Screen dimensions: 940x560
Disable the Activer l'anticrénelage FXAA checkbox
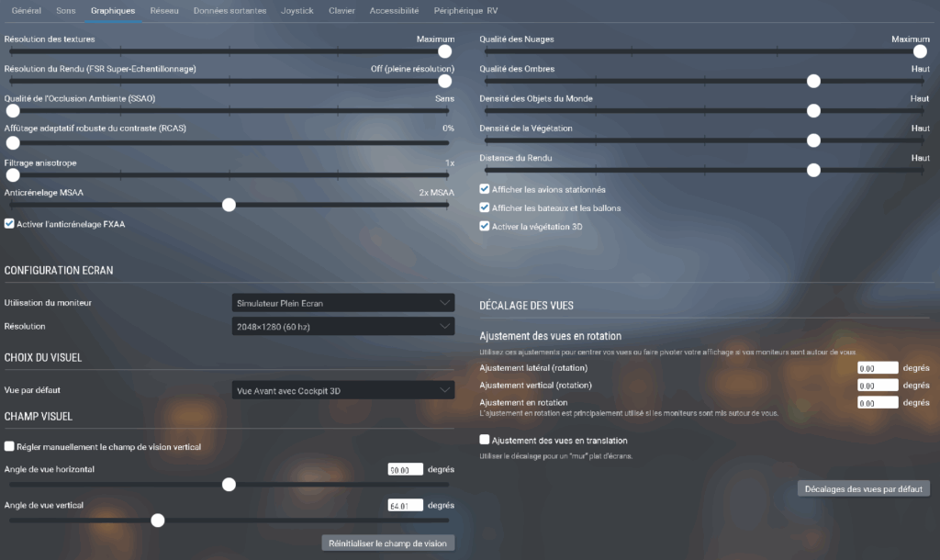coord(9,224)
